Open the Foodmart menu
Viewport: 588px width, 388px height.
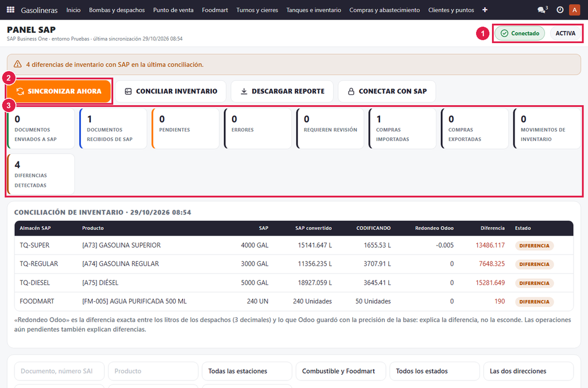(x=215, y=10)
